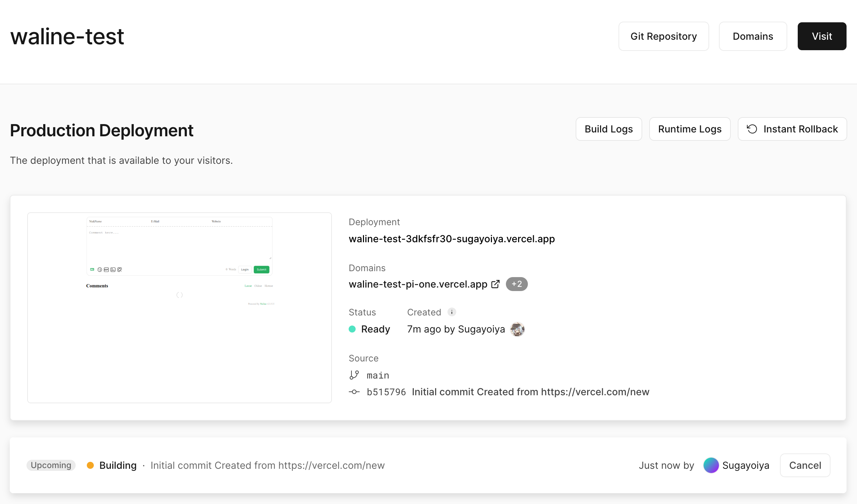Open the main branch link
The image size is (857, 504).
(378, 375)
